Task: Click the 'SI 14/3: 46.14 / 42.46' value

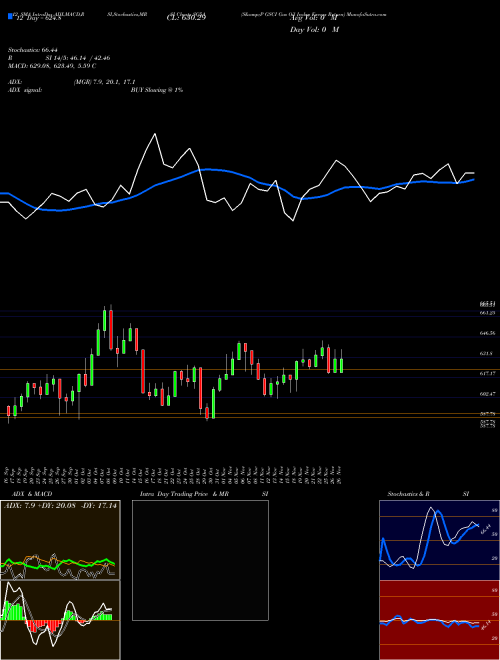Action: click(x=78, y=58)
